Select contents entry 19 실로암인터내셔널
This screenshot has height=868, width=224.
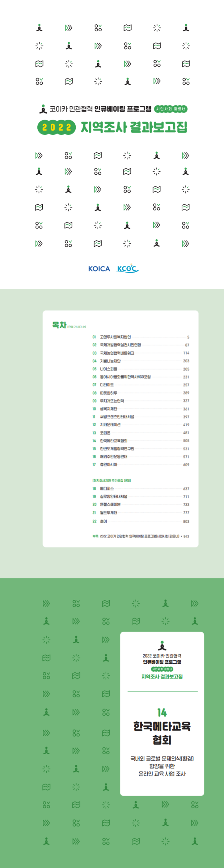coord(141,496)
